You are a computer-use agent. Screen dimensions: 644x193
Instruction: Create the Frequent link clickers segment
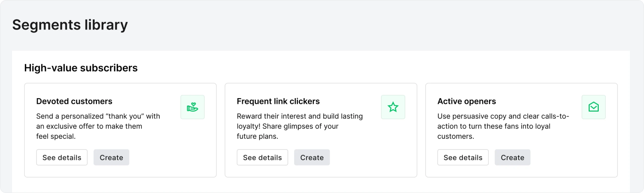point(312,158)
